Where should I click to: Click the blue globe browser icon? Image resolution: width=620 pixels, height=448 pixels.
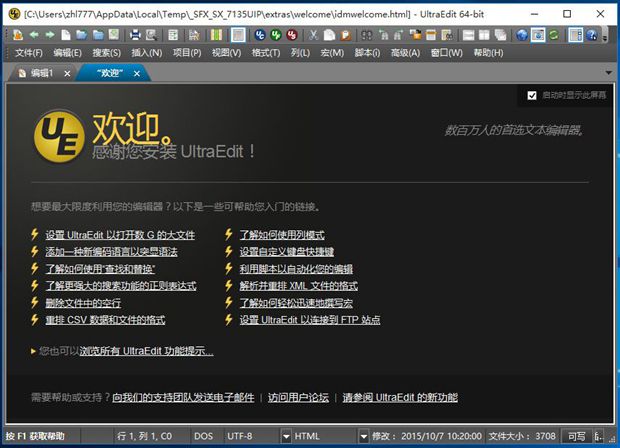(x=522, y=35)
